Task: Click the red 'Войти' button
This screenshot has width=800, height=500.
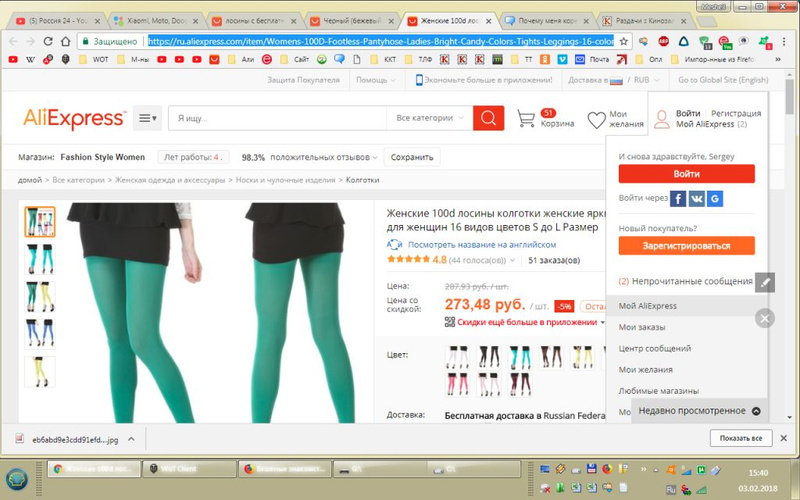Action: tap(685, 173)
